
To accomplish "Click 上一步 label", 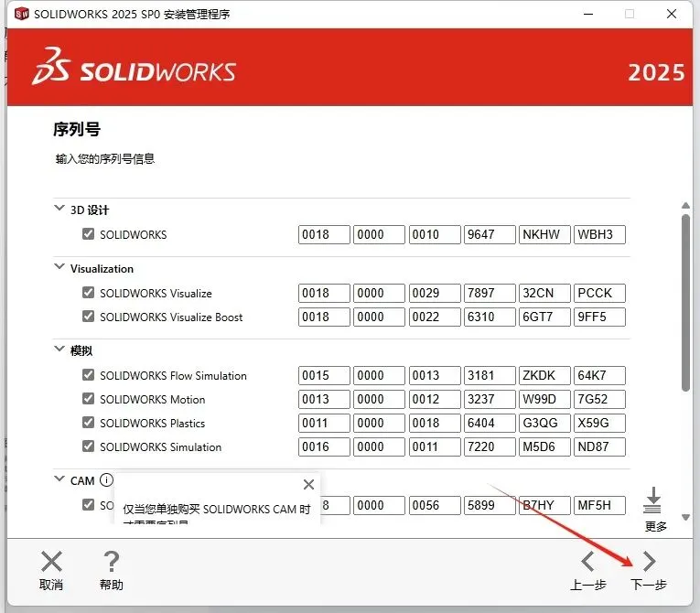I will coord(588,585).
